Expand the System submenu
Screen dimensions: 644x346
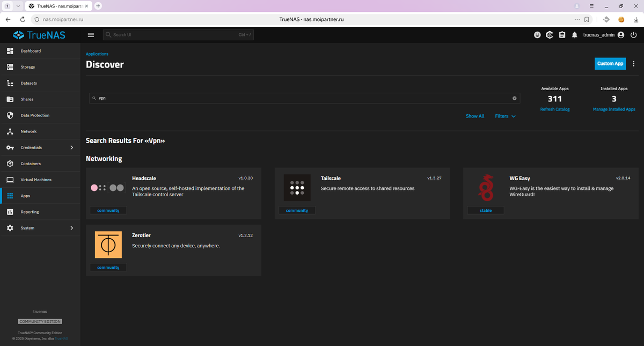[x=40, y=228]
